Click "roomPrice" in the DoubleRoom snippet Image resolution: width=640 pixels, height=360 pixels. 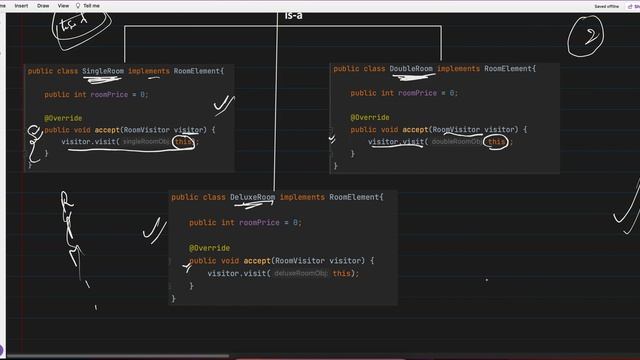(417, 93)
